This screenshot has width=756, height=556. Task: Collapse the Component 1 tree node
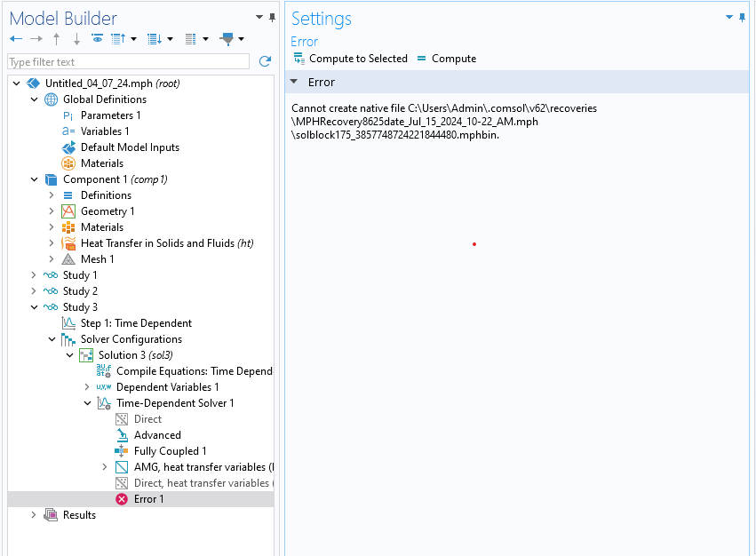click(x=35, y=179)
